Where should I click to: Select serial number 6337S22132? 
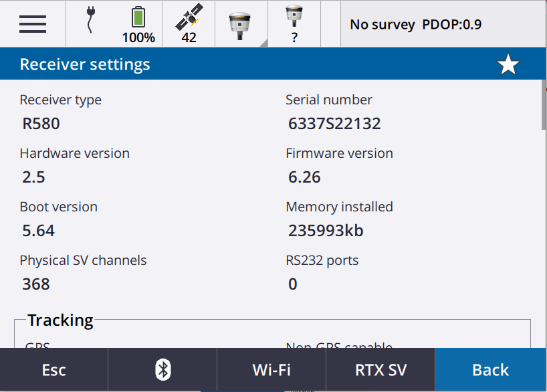334,124
